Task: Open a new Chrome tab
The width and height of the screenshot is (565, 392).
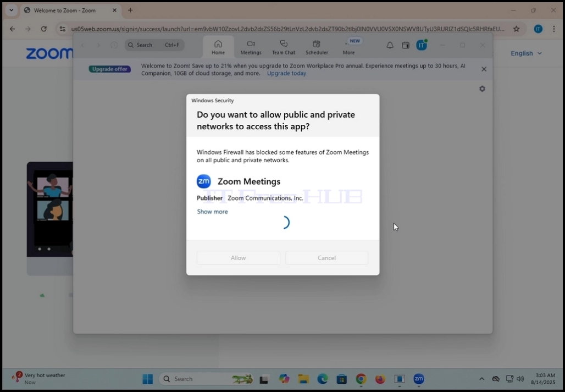Action: tap(130, 10)
